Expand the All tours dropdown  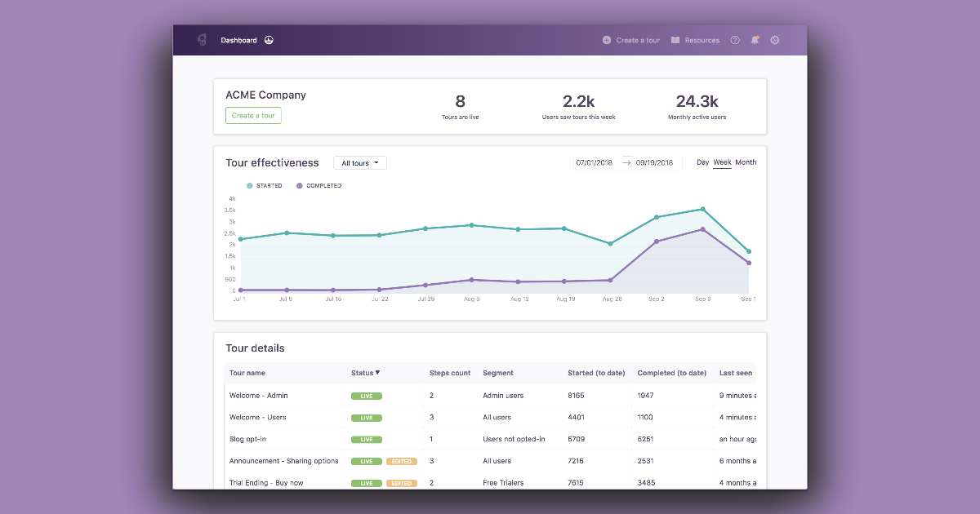360,163
